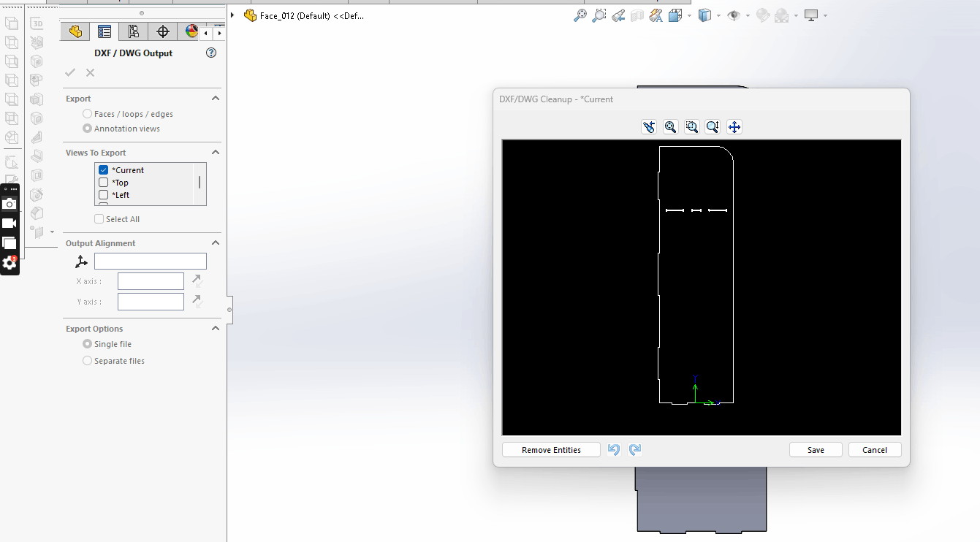980x542 pixels.
Task: Enable the Select All checkbox
Action: (x=99, y=219)
